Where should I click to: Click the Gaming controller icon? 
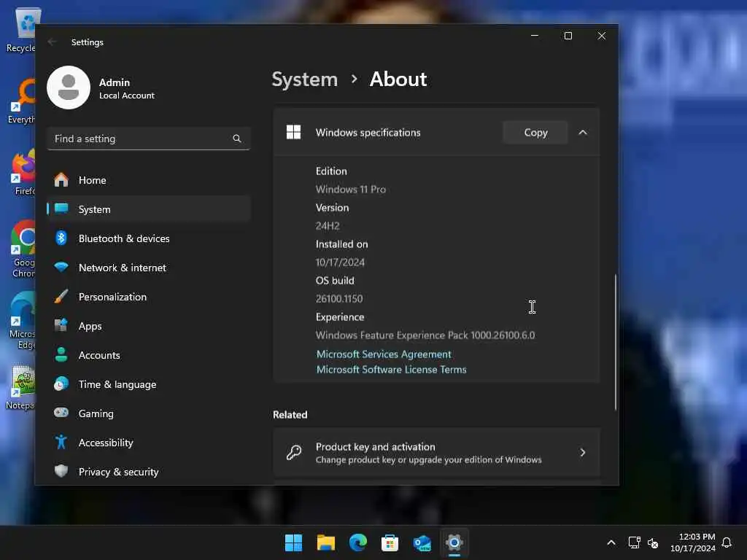point(61,413)
